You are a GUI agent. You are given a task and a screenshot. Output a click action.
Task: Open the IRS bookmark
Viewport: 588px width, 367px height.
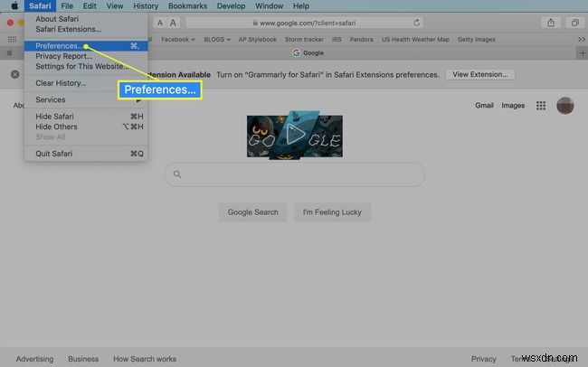coord(337,40)
